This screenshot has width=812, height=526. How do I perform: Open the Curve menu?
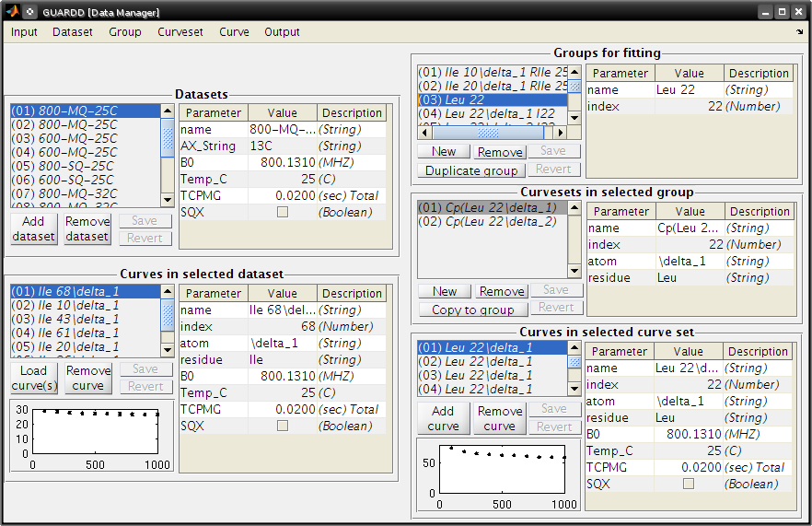(234, 32)
